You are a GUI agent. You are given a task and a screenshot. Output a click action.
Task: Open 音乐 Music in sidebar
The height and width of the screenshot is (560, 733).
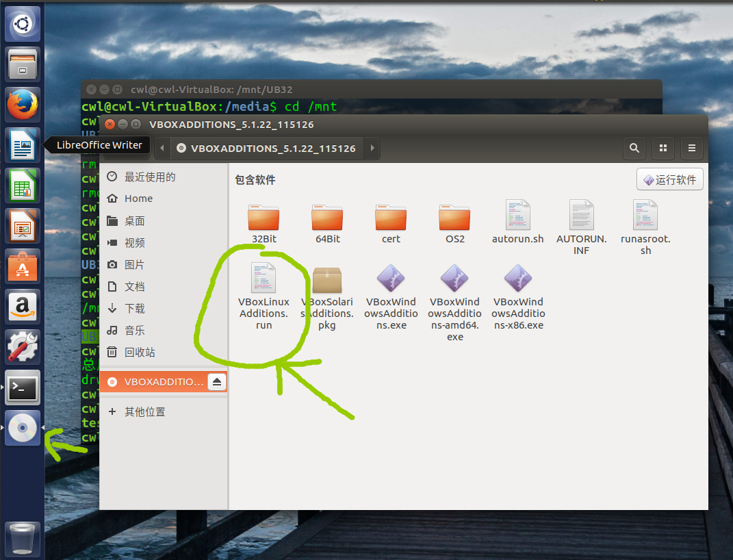click(x=164, y=331)
